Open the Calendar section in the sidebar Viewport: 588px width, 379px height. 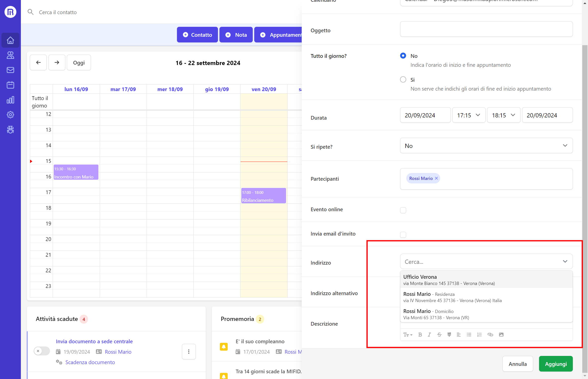(10, 85)
